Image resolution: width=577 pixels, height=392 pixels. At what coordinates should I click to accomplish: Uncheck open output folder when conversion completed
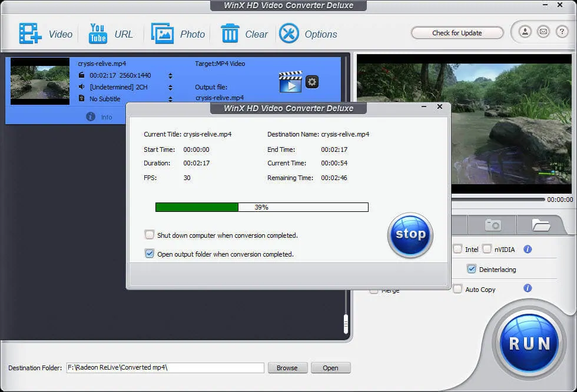(x=150, y=254)
